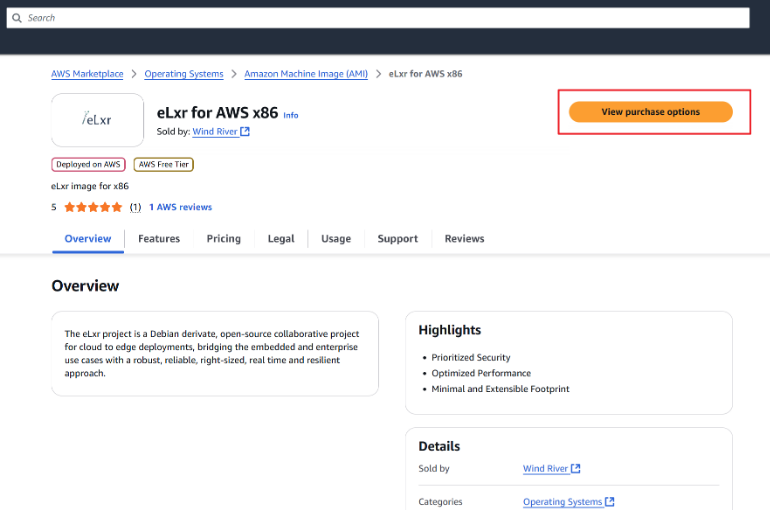Show the Reviews tab
This screenshot has width=770, height=510.
464,239
